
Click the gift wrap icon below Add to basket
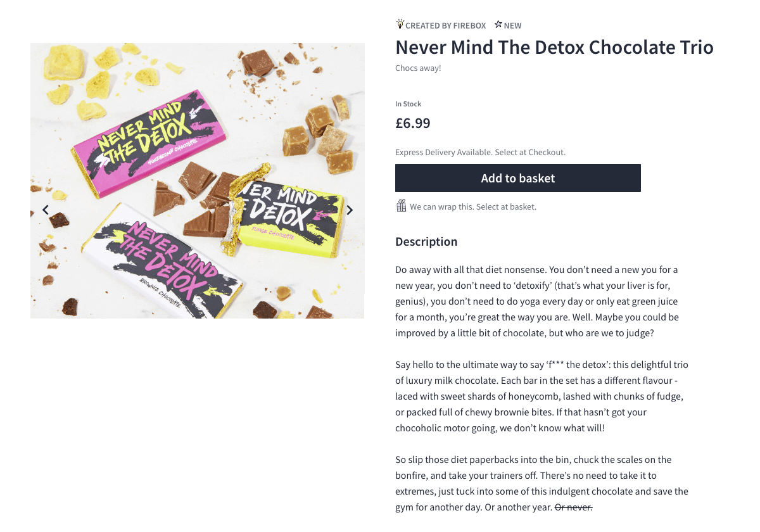pos(401,205)
